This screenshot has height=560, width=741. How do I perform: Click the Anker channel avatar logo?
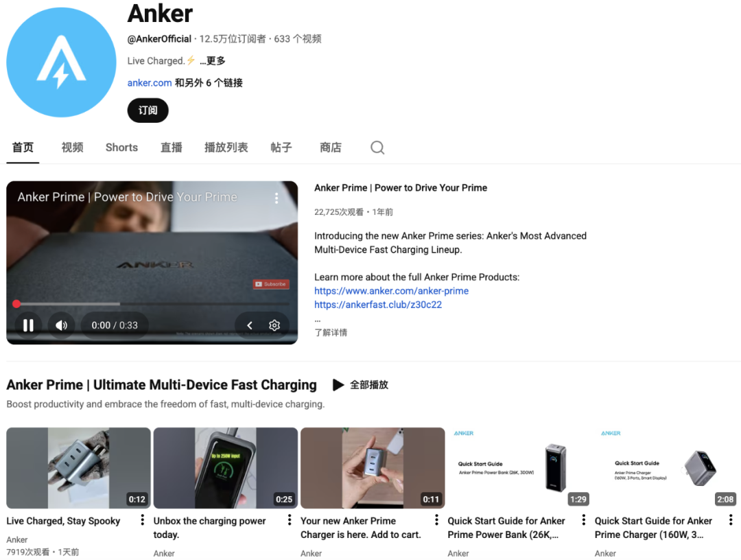click(61, 62)
